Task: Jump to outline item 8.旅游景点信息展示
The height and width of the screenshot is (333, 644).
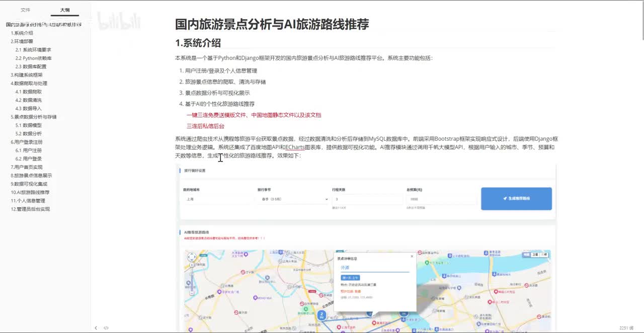Action: (31, 176)
